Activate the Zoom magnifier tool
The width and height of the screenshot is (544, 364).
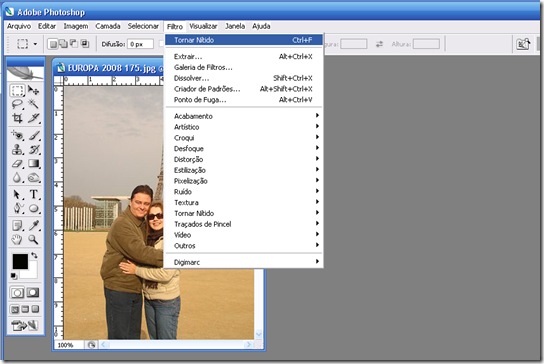pyautogui.click(x=33, y=239)
